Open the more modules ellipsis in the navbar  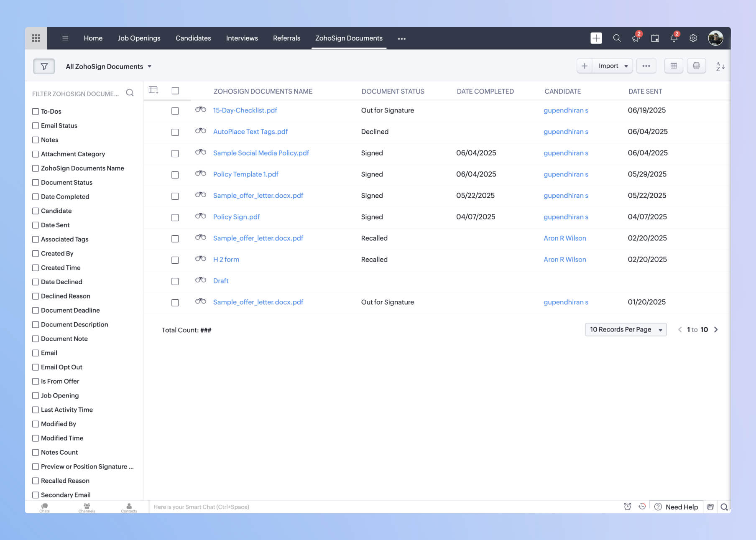point(401,38)
